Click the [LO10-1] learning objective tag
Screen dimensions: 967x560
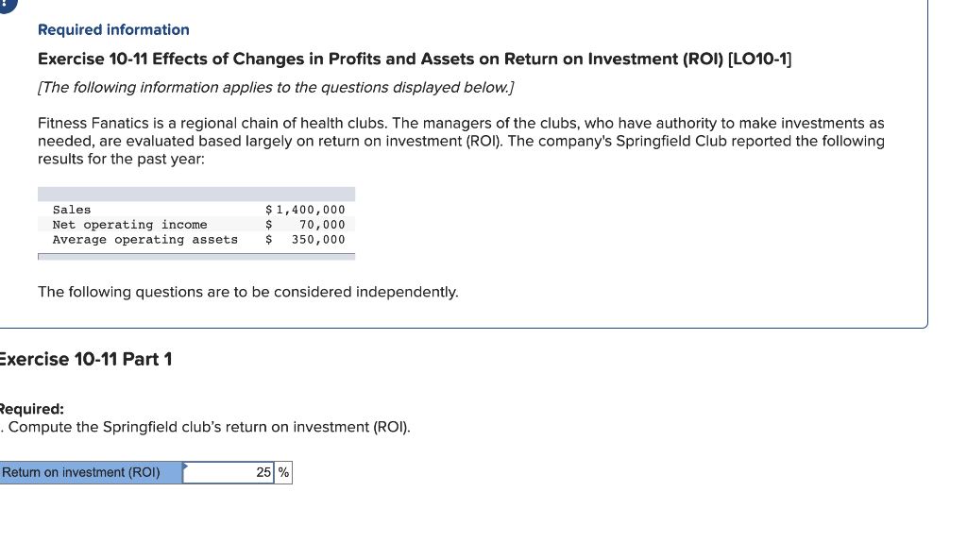760,59
